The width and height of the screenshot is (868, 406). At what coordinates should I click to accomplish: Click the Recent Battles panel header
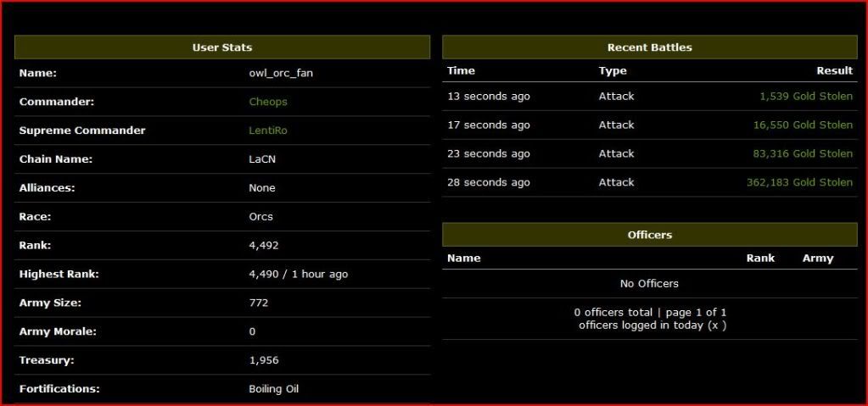click(x=649, y=47)
